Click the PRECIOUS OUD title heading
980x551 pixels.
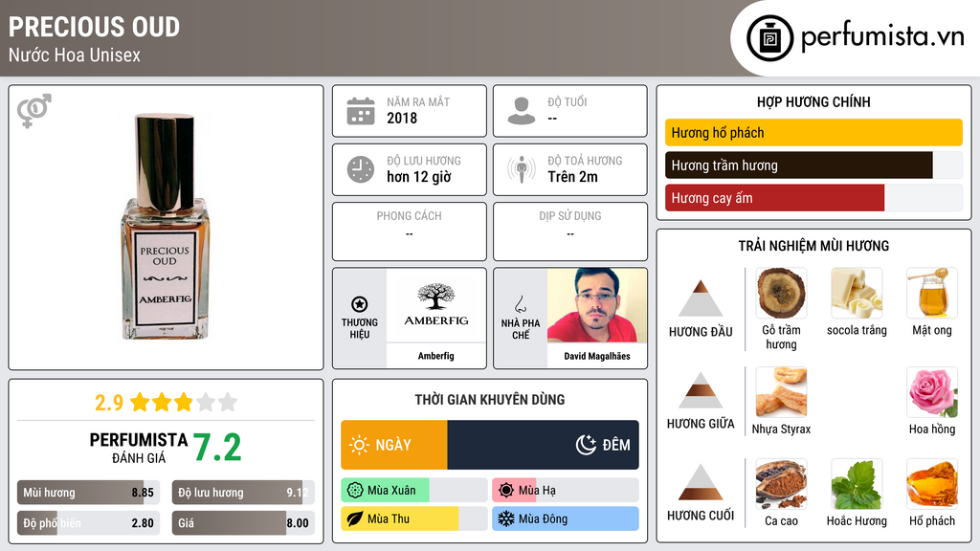coord(94,27)
